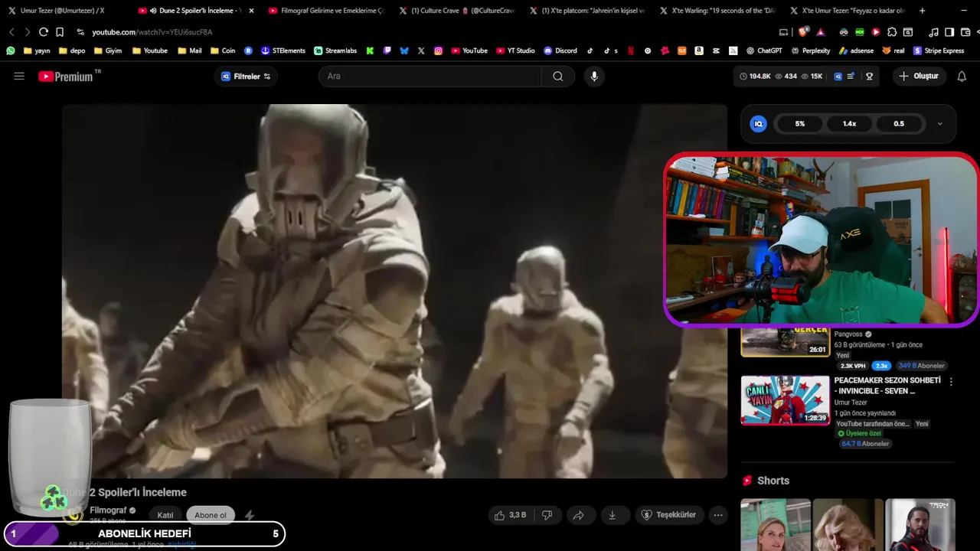Open WhatsApp bookmark icon
The width and height of the screenshot is (980, 551).
point(11,51)
